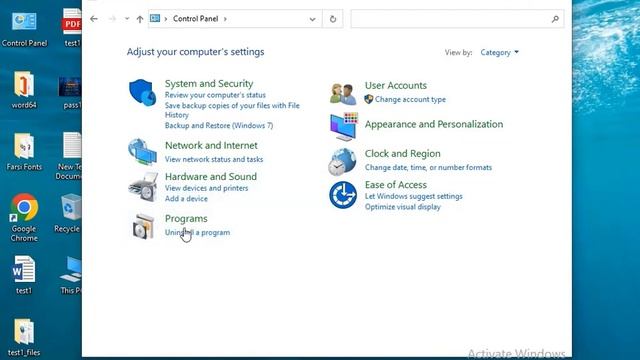Select the This PC desktop icon

coord(71,275)
